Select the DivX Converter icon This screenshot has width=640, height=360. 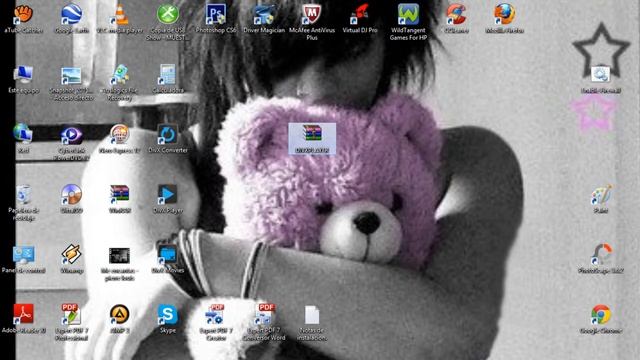click(168, 135)
